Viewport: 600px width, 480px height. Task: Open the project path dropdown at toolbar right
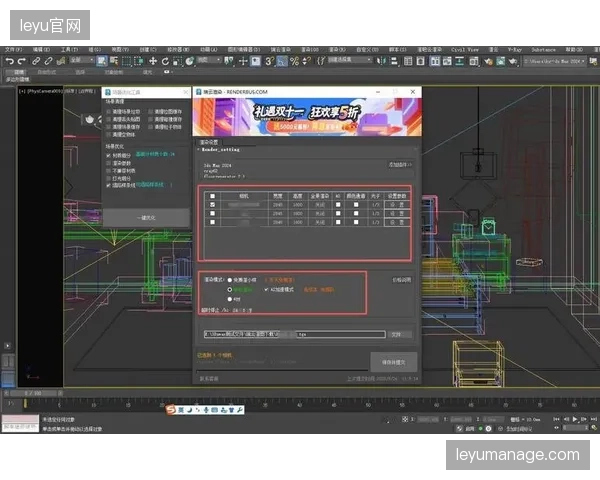(554, 61)
